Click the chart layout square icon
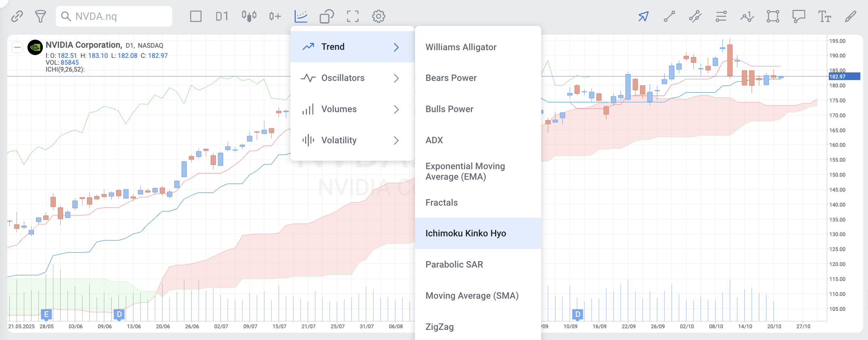868x340 pixels. [196, 17]
